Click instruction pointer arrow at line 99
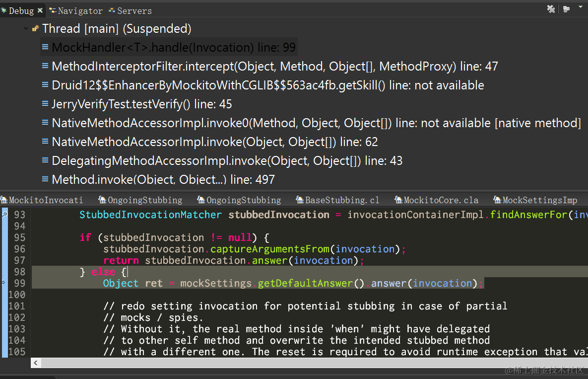Image resolution: width=588 pixels, height=379 pixels. click(x=4, y=283)
